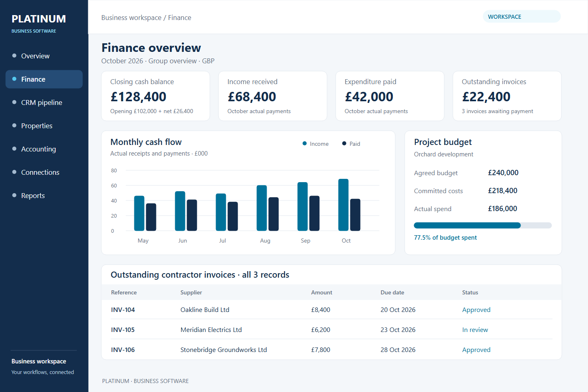Click supplier Stonebridge Groundworks Ltd
The image size is (588, 392).
point(224,350)
